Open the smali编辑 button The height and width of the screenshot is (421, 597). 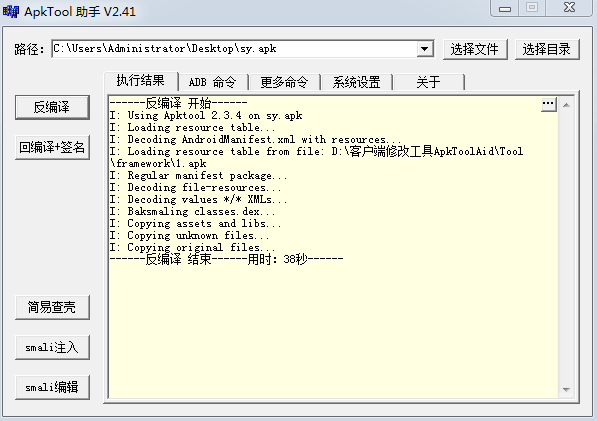pos(52,387)
